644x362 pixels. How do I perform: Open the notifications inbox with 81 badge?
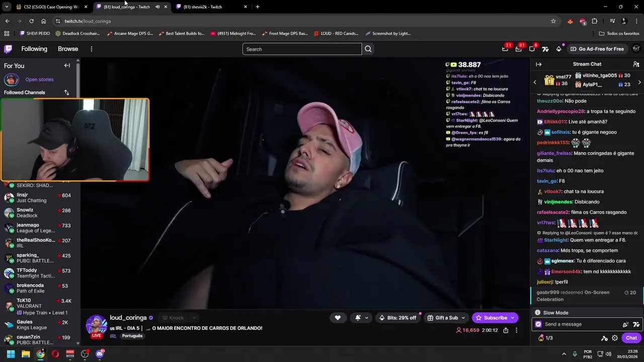(x=519, y=49)
